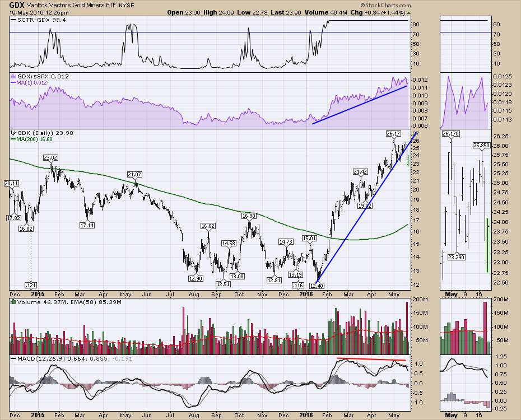This screenshot has width=521, height=420.
Task: Click the 12.40 low price label
Action: tap(317, 286)
